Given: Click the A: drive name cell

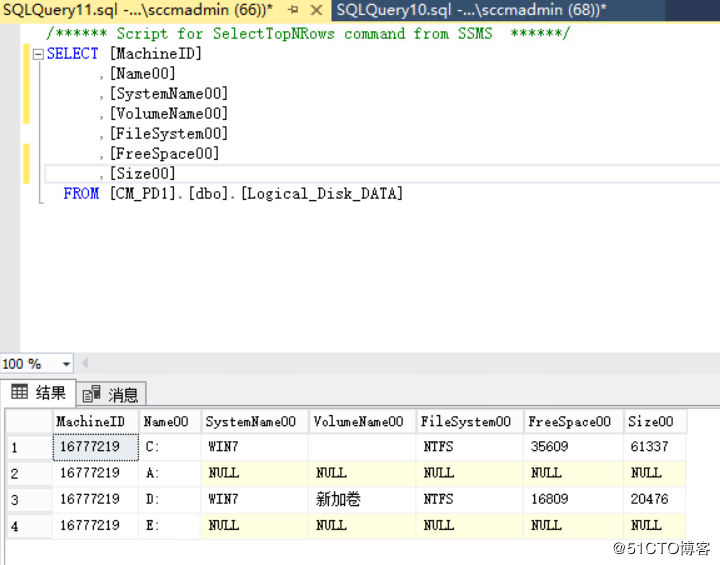Looking at the screenshot, I should pos(169,474).
